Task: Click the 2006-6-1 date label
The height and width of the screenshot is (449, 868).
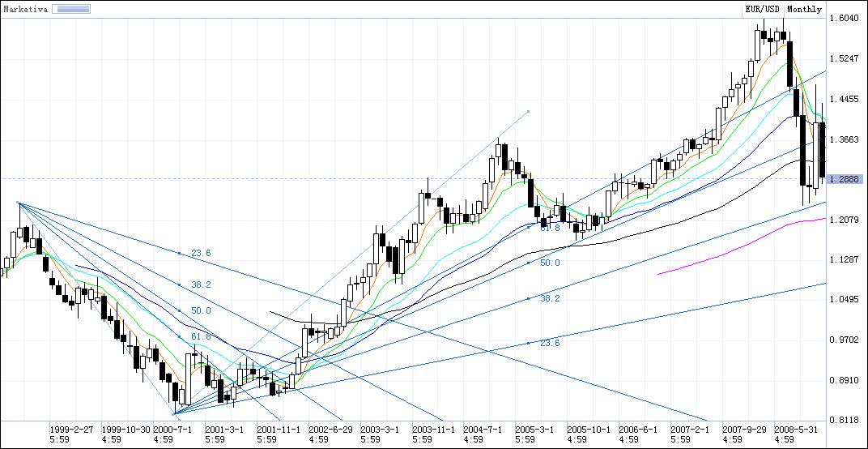Action: click(638, 430)
